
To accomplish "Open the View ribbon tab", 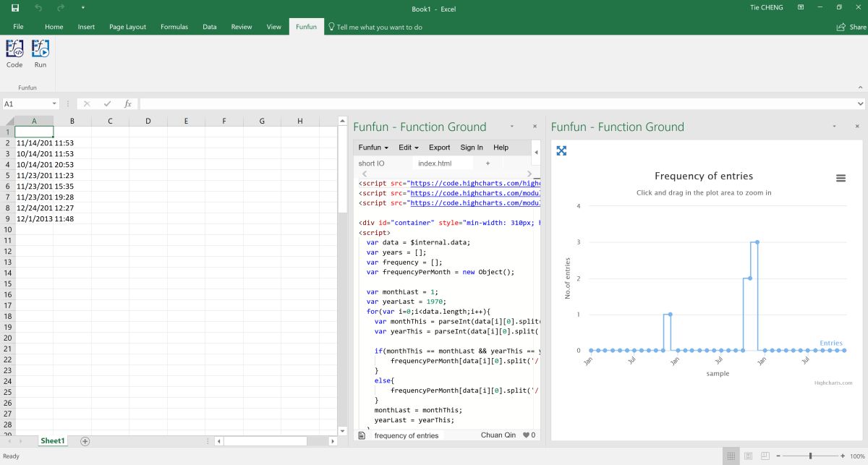I will point(273,27).
